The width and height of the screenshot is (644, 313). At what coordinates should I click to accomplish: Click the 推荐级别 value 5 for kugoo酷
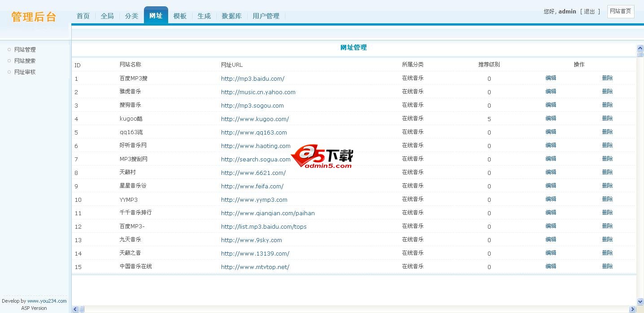489,119
